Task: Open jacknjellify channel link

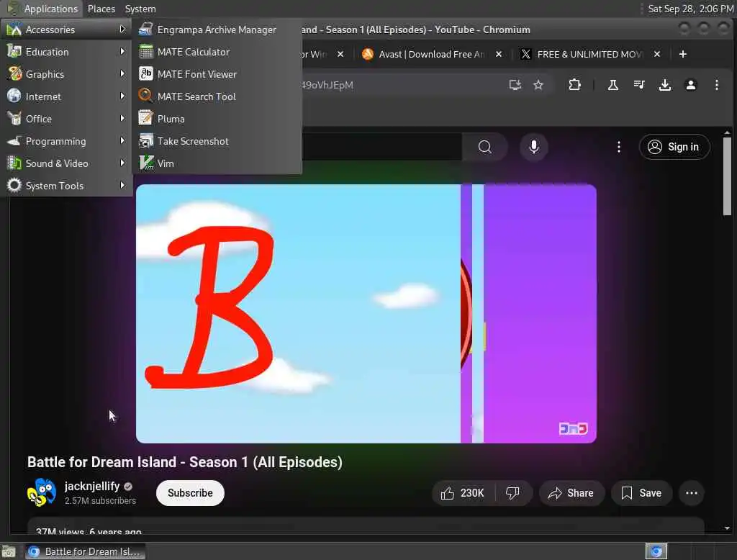Action: coord(92,486)
